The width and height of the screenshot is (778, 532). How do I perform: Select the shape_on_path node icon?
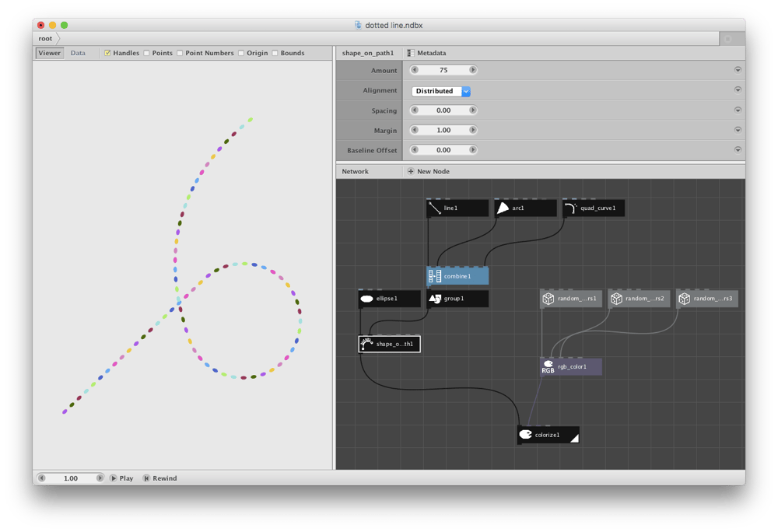click(x=366, y=344)
